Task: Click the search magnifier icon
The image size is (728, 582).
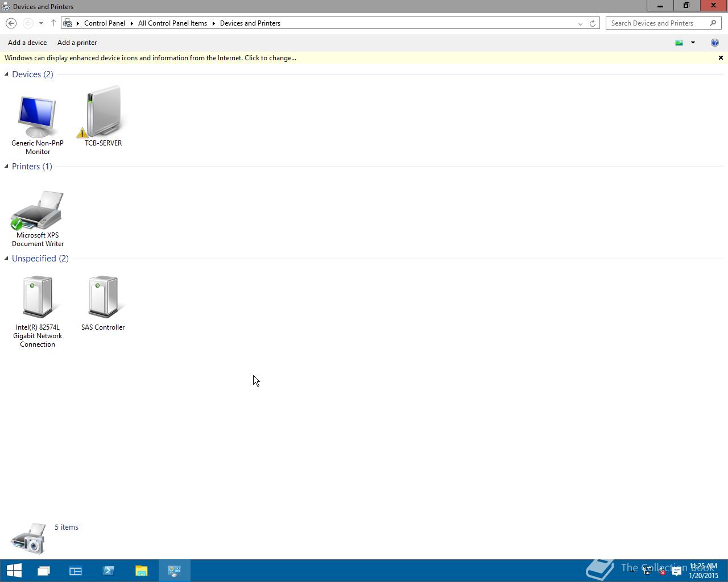Action: [x=713, y=23]
